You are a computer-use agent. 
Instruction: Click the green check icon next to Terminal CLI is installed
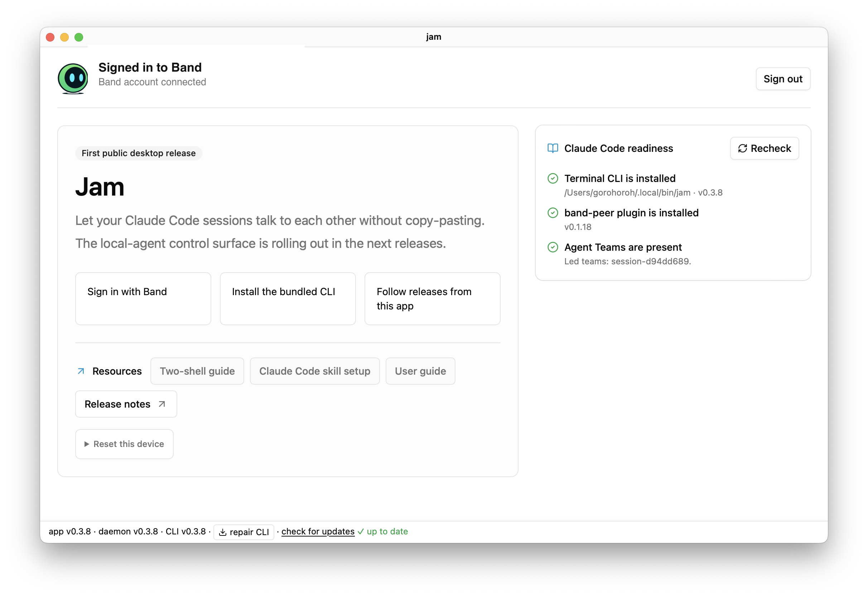click(x=553, y=179)
